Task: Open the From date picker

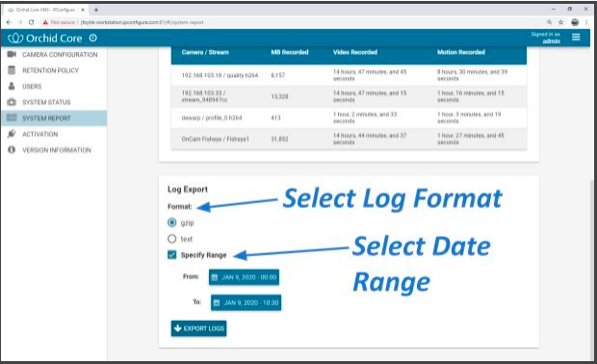Action: 244,277
